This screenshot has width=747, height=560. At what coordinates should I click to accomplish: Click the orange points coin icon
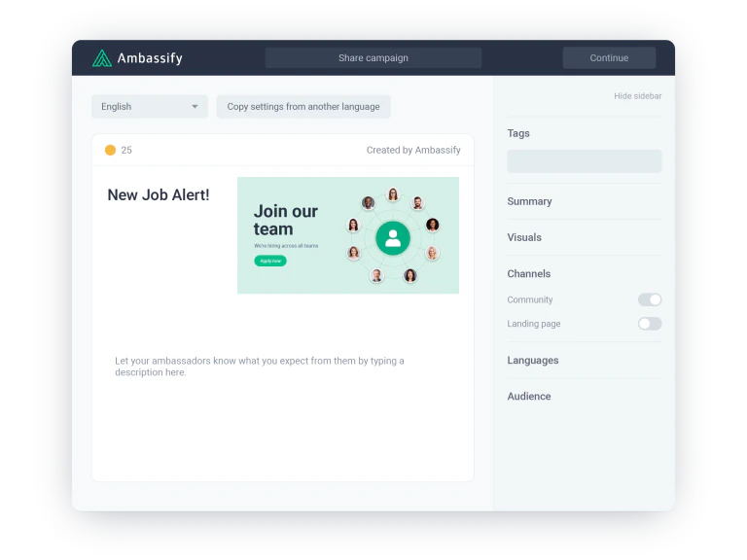[110, 150]
